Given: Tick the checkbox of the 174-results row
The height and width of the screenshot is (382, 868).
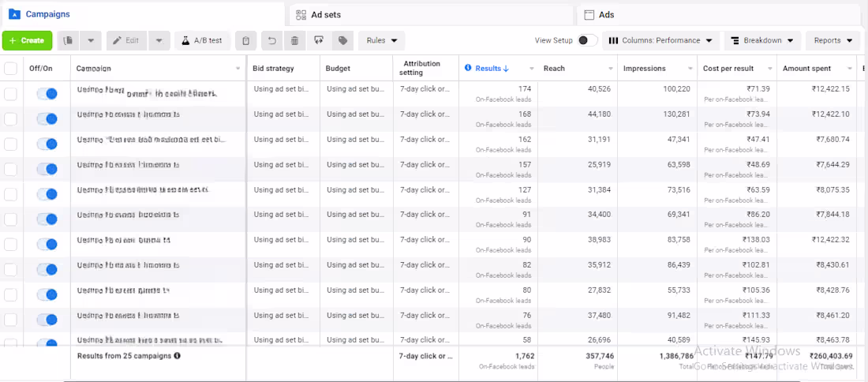Looking at the screenshot, I should coord(10,94).
